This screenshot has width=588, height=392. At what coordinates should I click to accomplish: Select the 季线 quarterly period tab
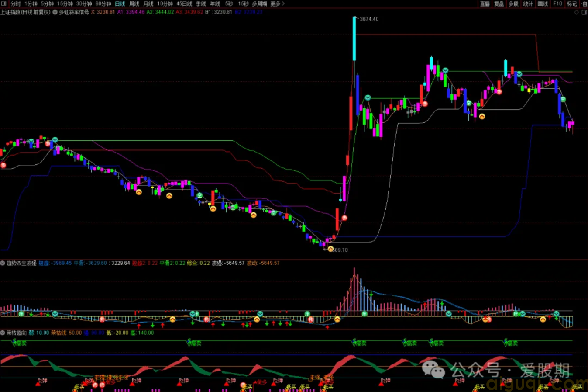(201, 3)
